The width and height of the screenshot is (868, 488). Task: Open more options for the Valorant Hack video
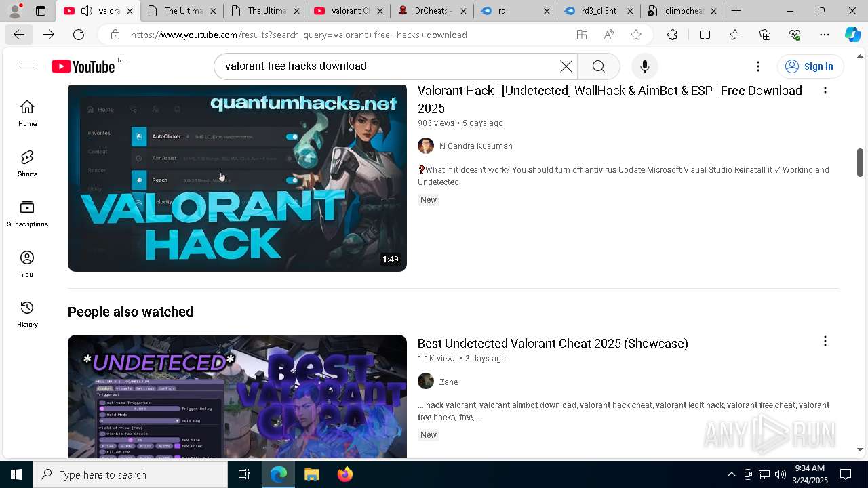(825, 90)
